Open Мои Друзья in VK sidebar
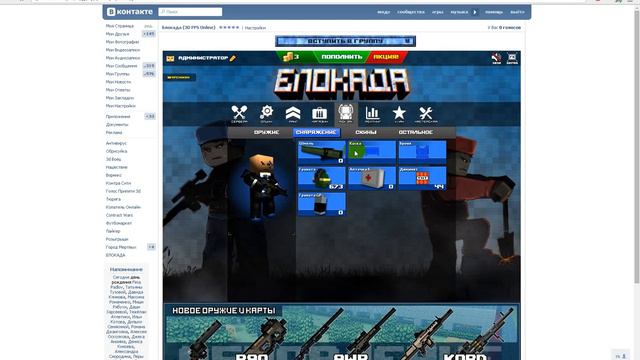 tap(117, 34)
